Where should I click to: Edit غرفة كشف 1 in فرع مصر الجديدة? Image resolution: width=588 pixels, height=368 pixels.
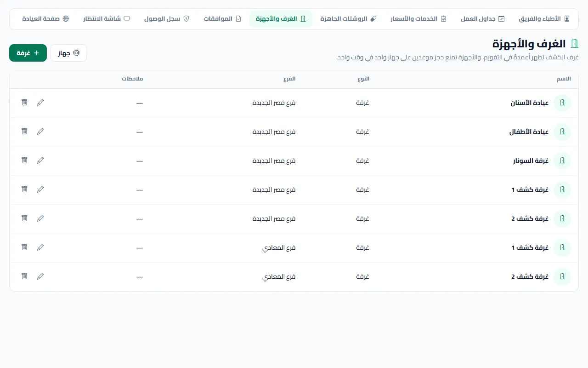pyautogui.click(x=40, y=189)
